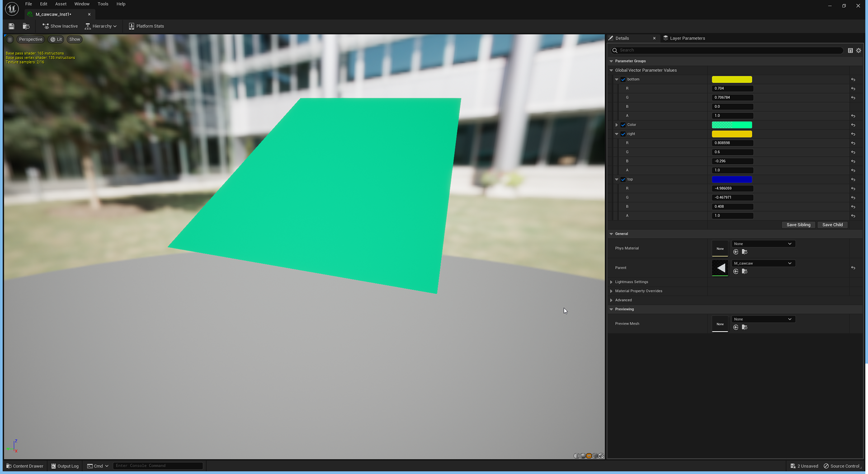
Task: Disable the right parameter checkbox
Action: [623, 134]
